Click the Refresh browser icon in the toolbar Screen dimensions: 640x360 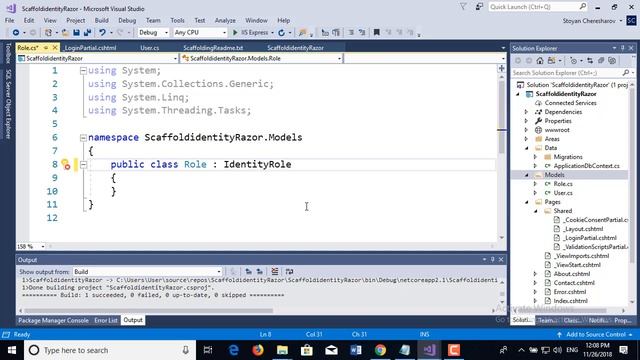tap(281, 32)
